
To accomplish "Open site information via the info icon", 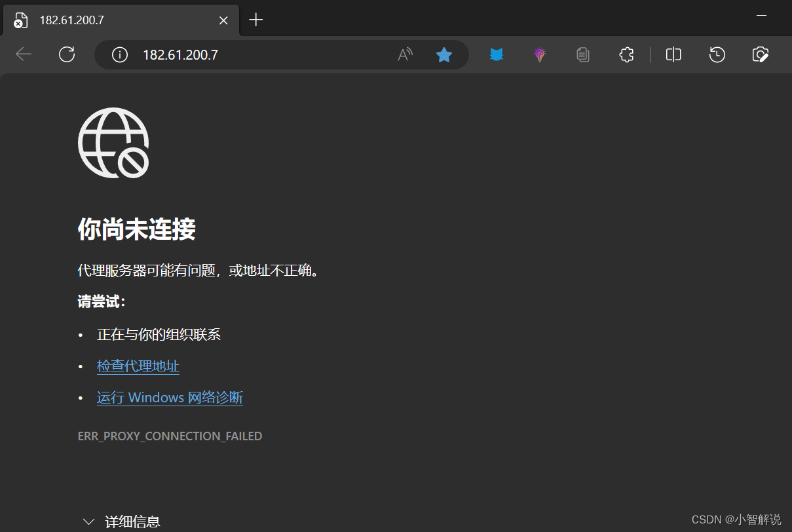I will pyautogui.click(x=119, y=55).
